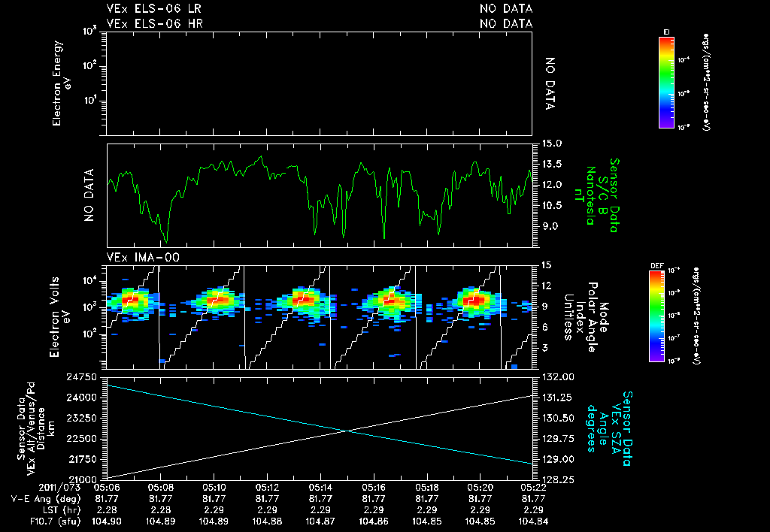
Task: Click the '129.00' SZA axis tick
Action: (x=558, y=459)
